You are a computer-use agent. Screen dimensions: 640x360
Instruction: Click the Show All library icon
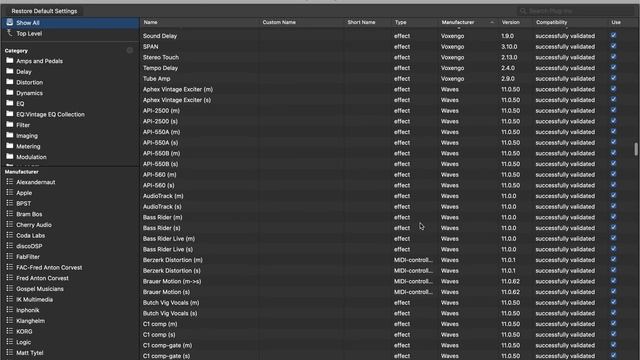coord(10,22)
